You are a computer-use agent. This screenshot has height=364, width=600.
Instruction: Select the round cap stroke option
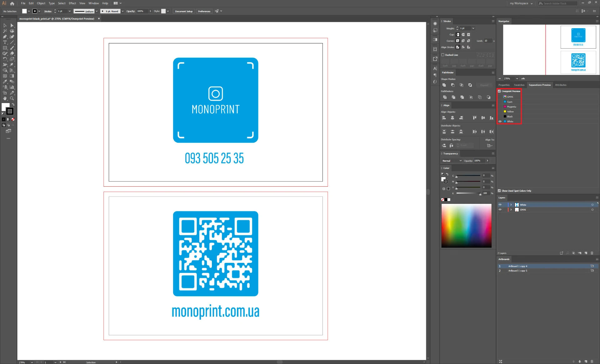[x=463, y=35]
